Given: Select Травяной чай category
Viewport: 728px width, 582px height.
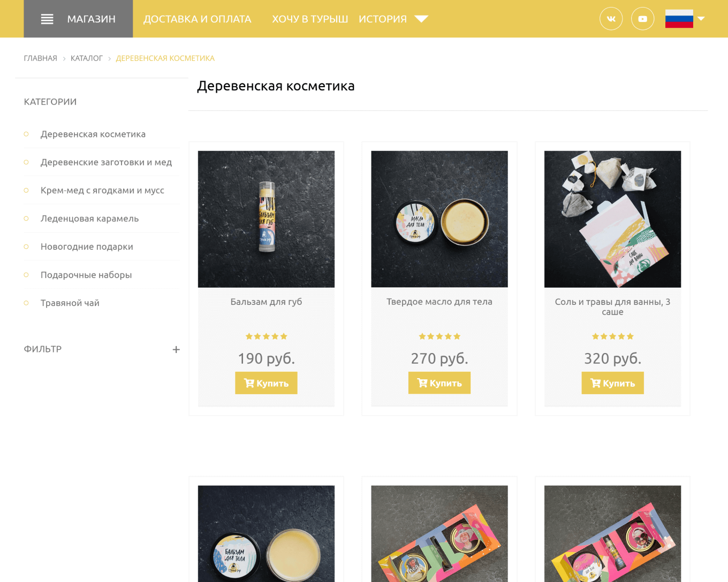Looking at the screenshot, I should pos(70,303).
